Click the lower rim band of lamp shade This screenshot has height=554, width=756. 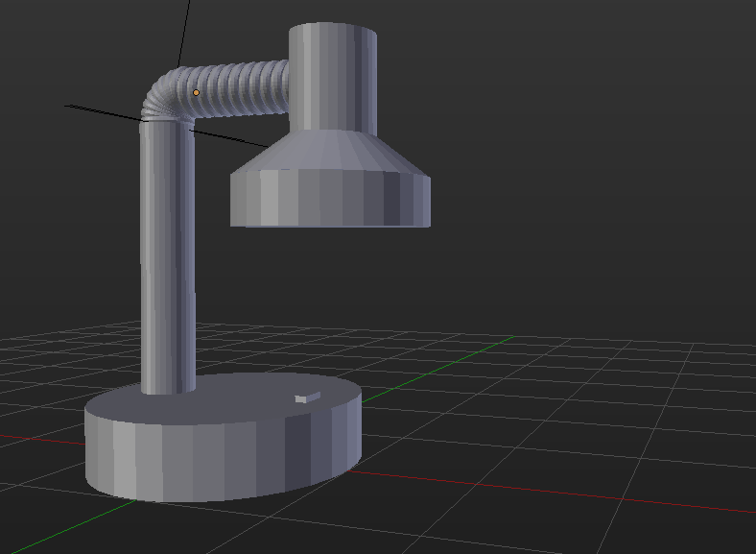pyautogui.click(x=330, y=198)
